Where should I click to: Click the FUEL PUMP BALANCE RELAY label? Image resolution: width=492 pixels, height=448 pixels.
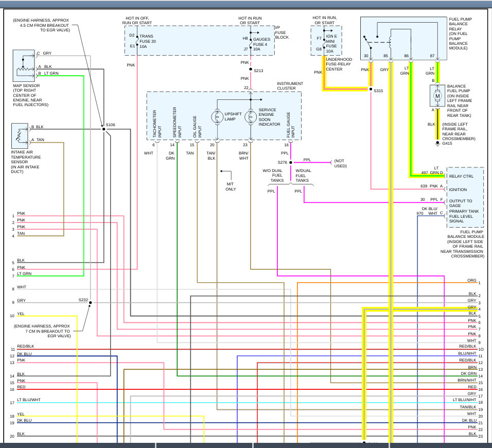pyautogui.click(x=460, y=33)
